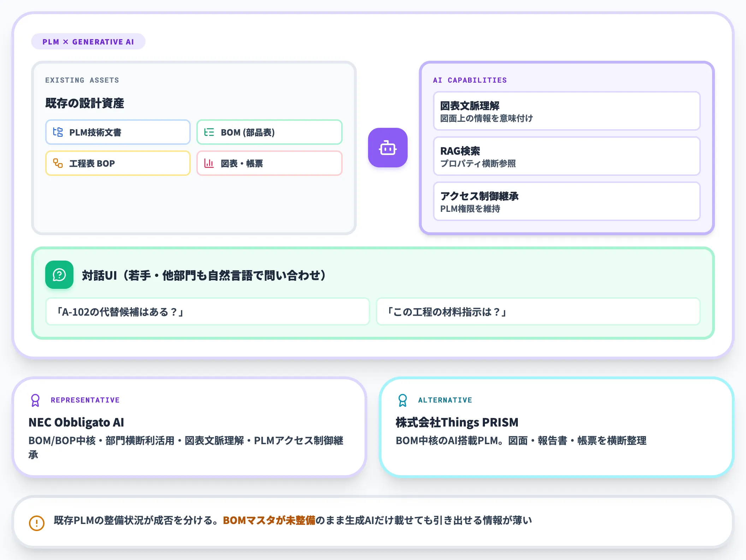Click the teal Alternative award ribbon icon
Image resolution: width=746 pixels, height=560 pixels.
tap(403, 400)
